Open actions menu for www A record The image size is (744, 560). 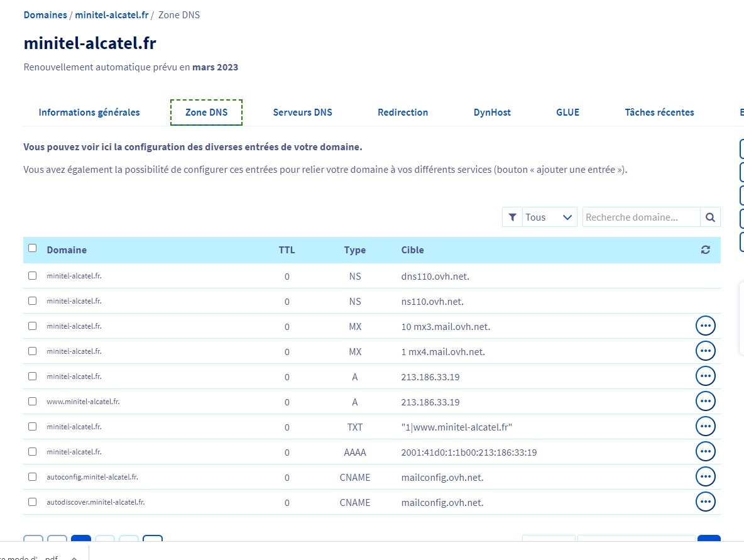coord(705,402)
